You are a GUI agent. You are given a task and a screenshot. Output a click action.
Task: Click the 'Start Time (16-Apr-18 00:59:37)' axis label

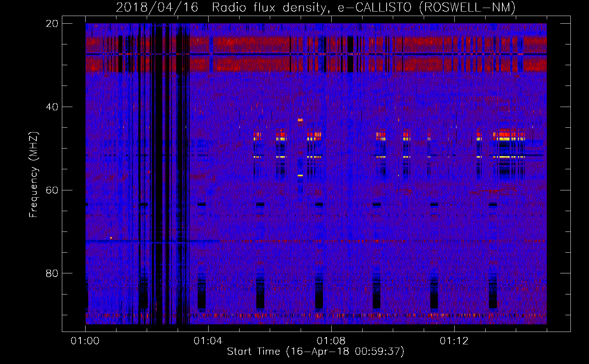pos(316,351)
